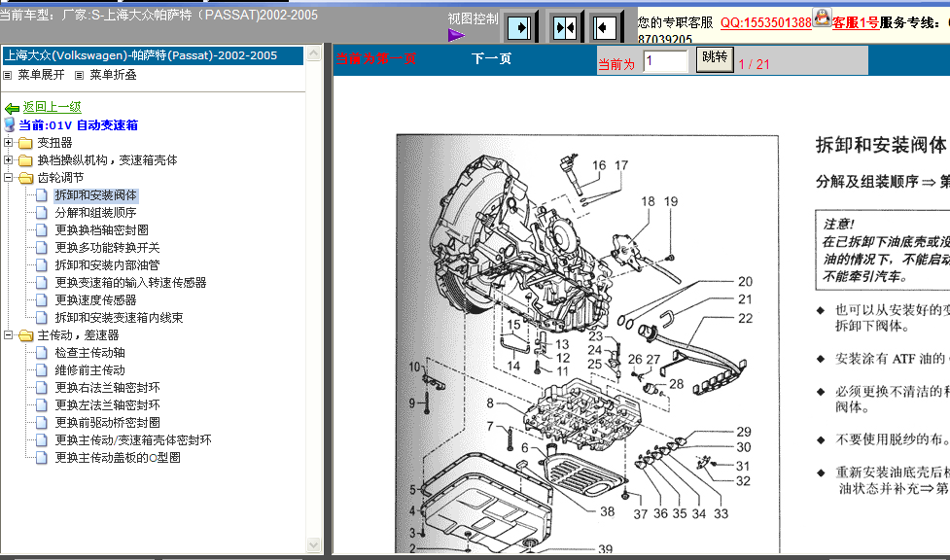The image size is (950, 560).
Task: Click the 上海大众(Volkswagen)-帕萨特 title bar
Action: pos(152,55)
